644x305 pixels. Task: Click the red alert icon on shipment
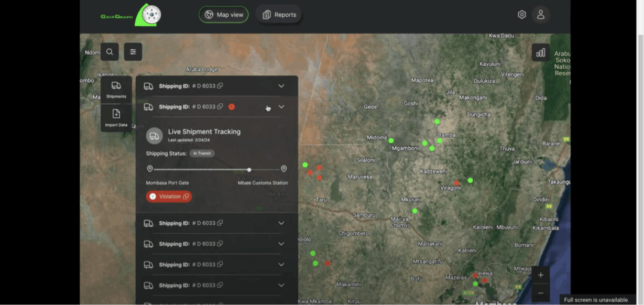click(x=232, y=107)
